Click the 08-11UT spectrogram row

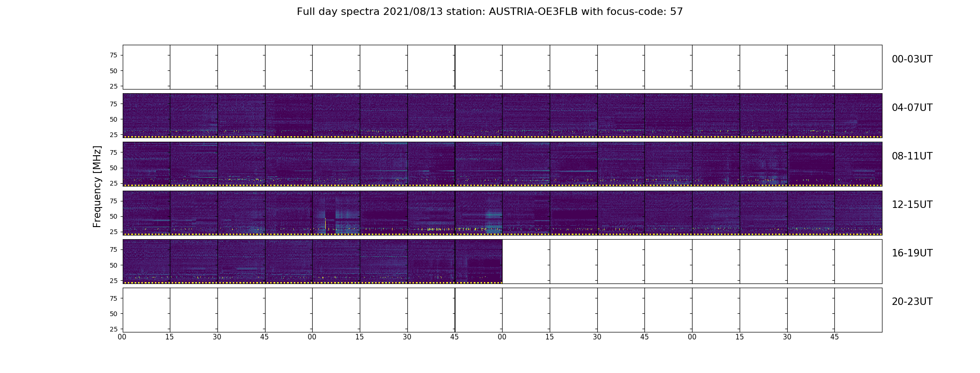coord(502,164)
